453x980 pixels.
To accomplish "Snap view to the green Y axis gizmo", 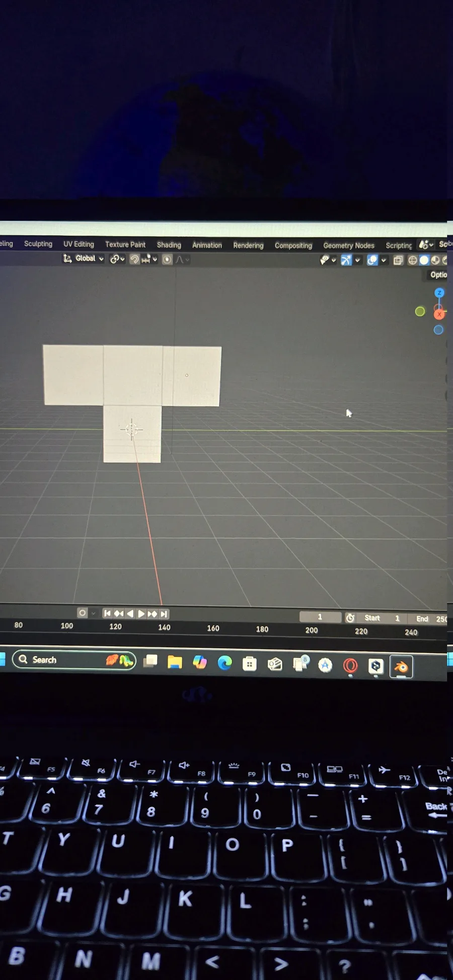I will 420,311.
